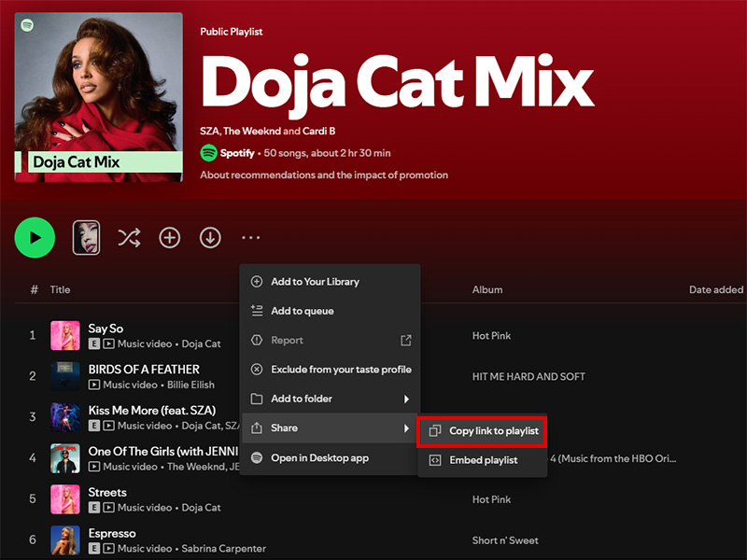Play the song Say So
This screenshot has width=747, height=560.
coord(106,329)
